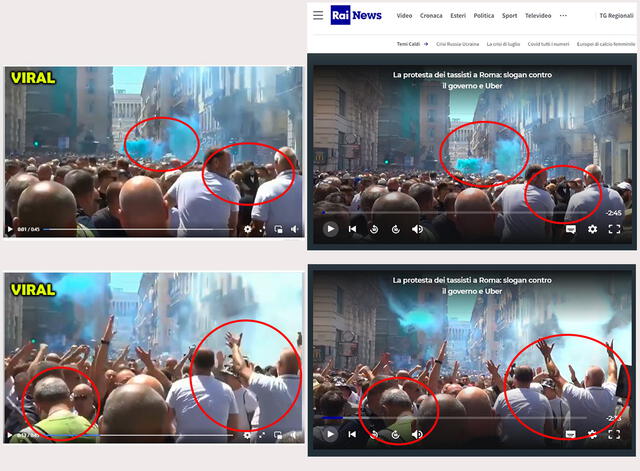The image size is (640, 471).
Task: Toggle picture-in-picture in upper VIRAL player
Action: point(278,229)
